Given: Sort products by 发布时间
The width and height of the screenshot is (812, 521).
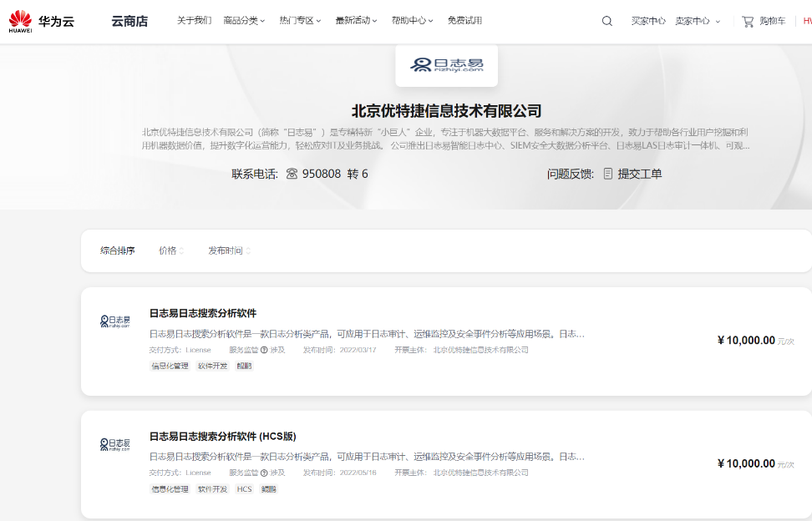Looking at the screenshot, I should pyautogui.click(x=230, y=251).
